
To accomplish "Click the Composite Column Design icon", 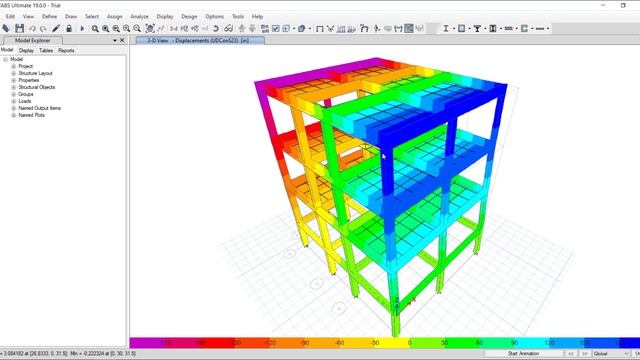I will (493, 29).
